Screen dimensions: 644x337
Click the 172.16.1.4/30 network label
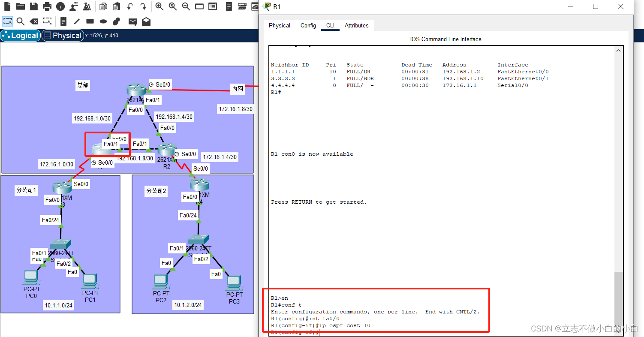click(220, 157)
